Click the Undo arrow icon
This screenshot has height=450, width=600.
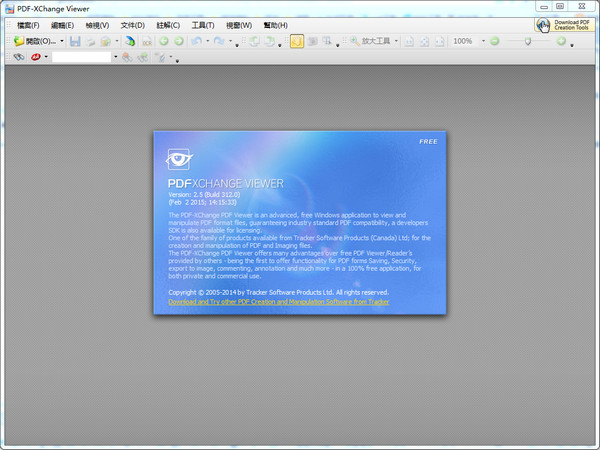pyautogui.click(x=196, y=41)
